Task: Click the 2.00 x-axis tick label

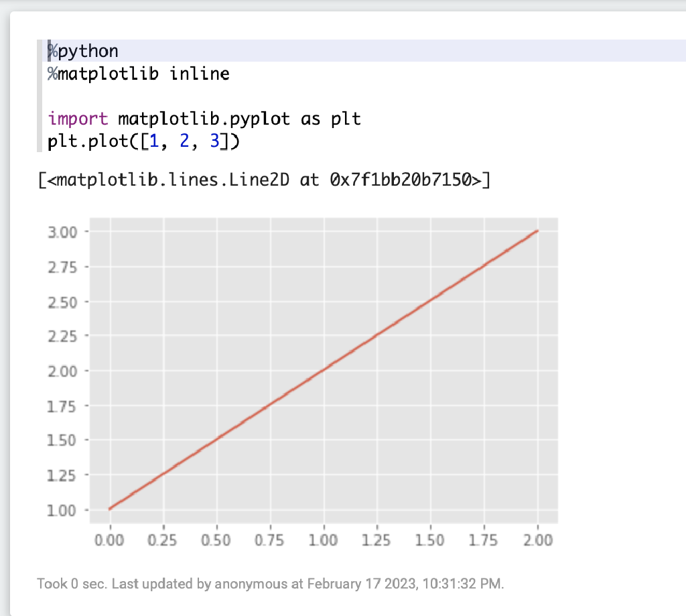Action: pos(538,540)
